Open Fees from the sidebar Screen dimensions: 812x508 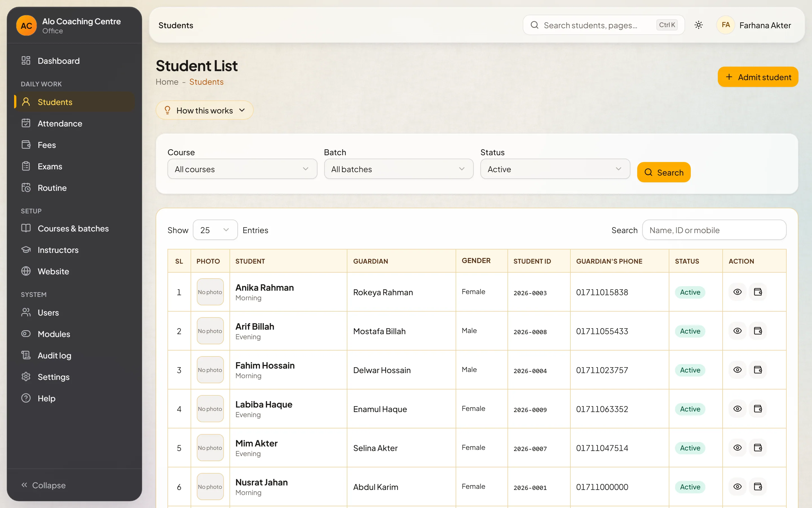tap(74, 145)
